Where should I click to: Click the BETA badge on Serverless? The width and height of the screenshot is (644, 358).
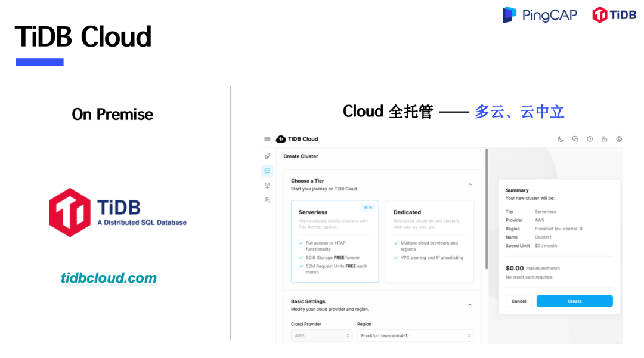[367, 207]
